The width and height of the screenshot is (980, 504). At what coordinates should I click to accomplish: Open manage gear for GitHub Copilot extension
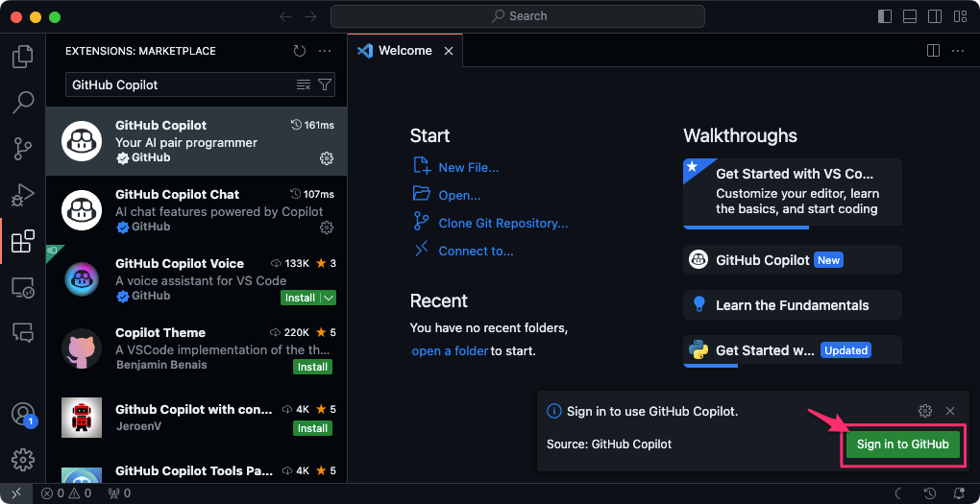[327, 158]
